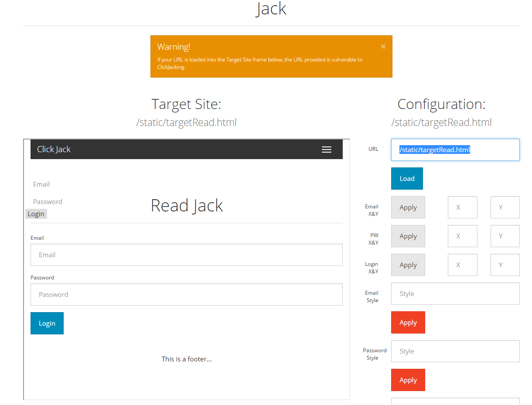532x405 pixels.
Task: Click red Apply button under Password Style
Action: coord(408,380)
